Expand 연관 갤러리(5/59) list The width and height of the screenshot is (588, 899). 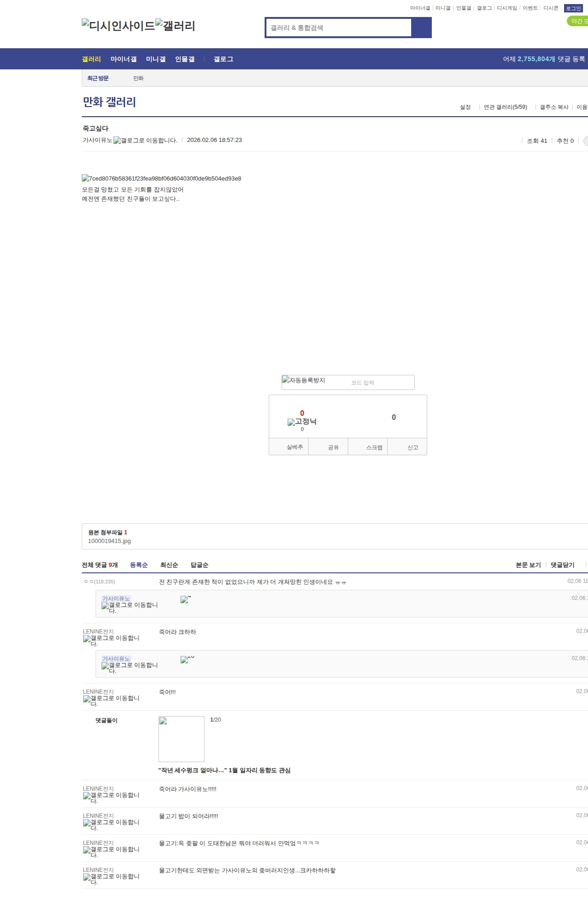click(x=505, y=107)
